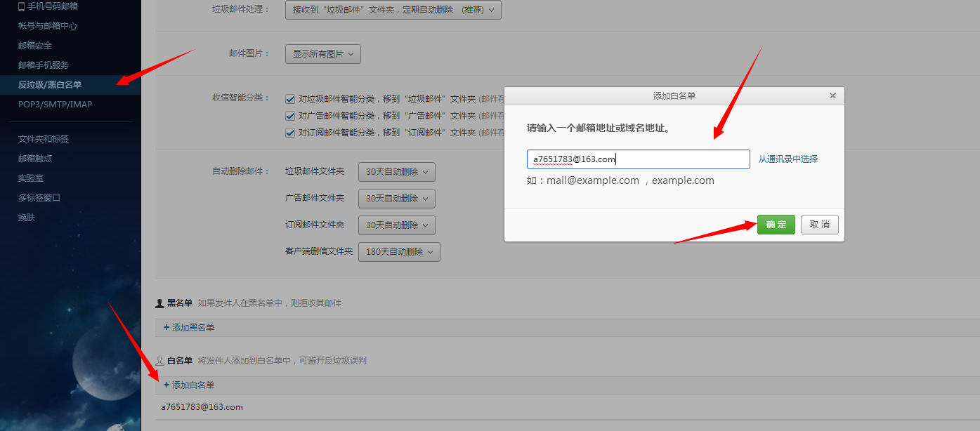Click the plus icon for 添加黑名单
Image resolution: width=980 pixels, height=431 pixels.
pyautogui.click(x=166, y=327)
